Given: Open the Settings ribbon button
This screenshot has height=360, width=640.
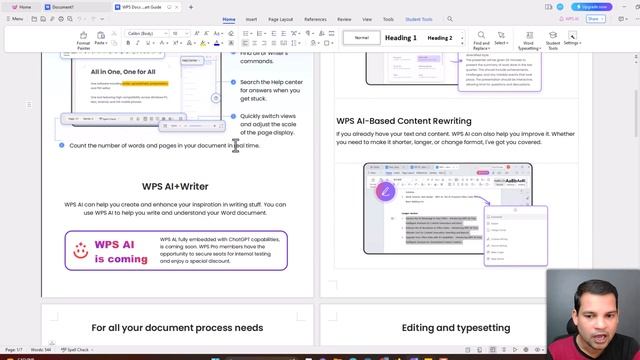Looking at the screenshot, I should click(x=572, y=38).
